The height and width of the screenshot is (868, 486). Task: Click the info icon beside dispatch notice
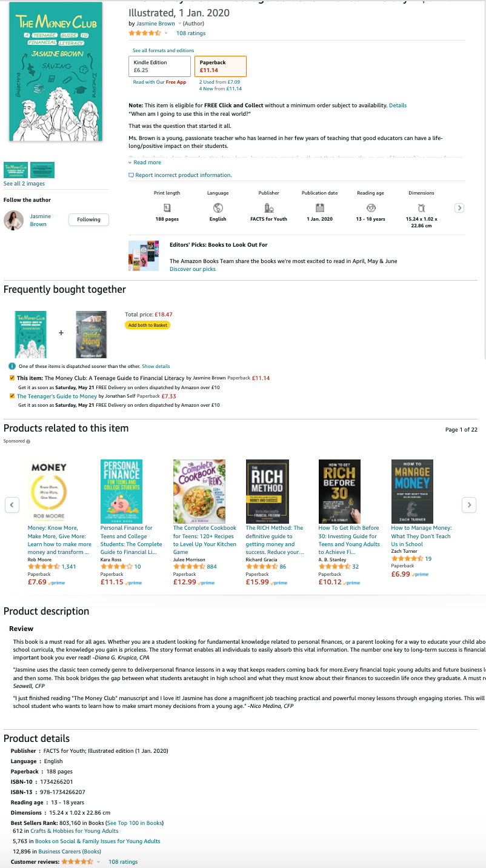coord(12,366)
